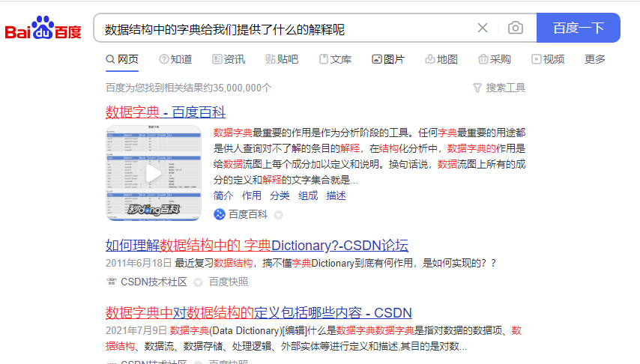The width and height of the screenshot is (640, 364).
Task: Click the result count text 约35,000,000个
Action: click(237, 88)
